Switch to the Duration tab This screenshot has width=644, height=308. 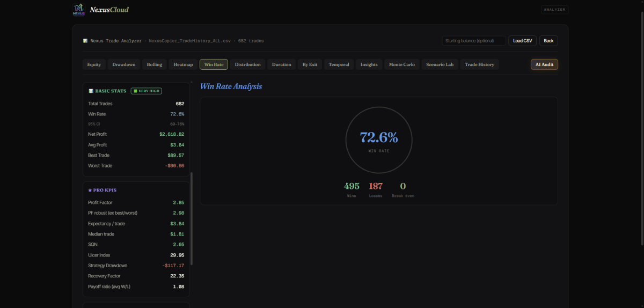(x=281, y=64)
